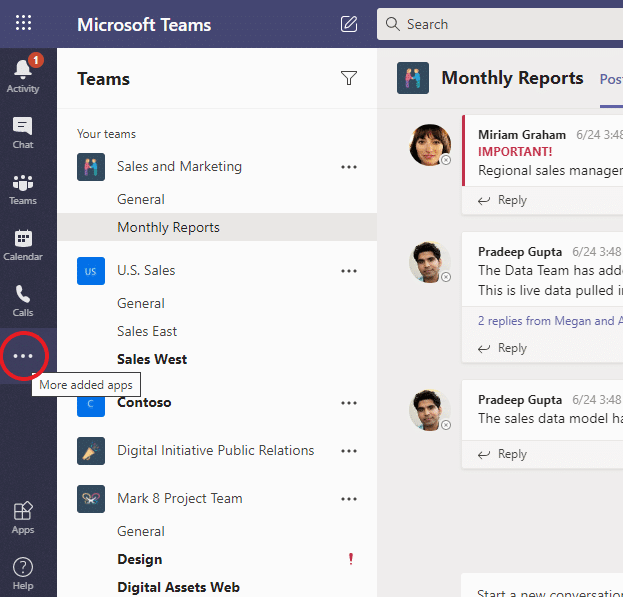Click the U.S. Sales team avatar

[x=91, y=271]
